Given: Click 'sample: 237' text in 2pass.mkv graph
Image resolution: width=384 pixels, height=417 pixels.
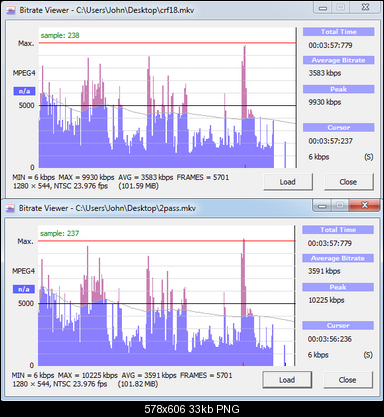Looking at the screenshot, I should coord(60,233).
